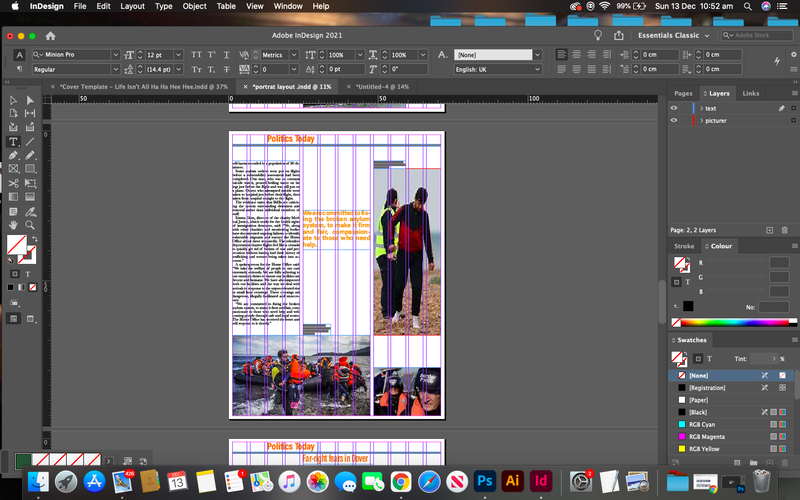The height and width of the screenshot is (500, 800).
Task: Open the English: UK language dropdown
Action: (x=537, y=69)
